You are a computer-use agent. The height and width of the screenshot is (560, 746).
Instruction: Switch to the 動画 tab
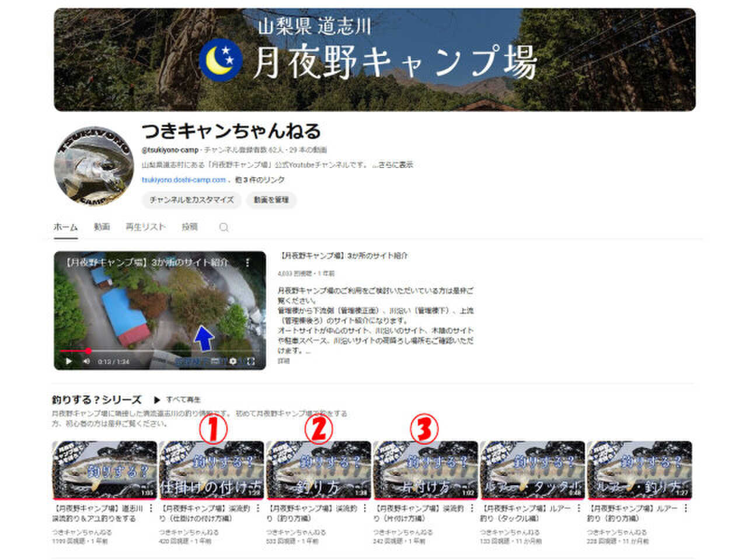coord(102,227)
